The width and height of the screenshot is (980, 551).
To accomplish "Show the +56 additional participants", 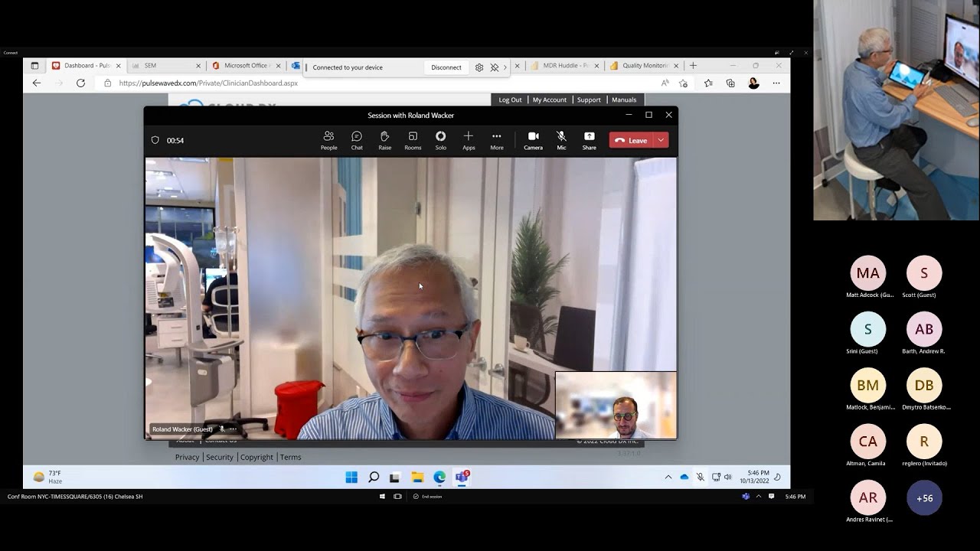I will (924, 497).
